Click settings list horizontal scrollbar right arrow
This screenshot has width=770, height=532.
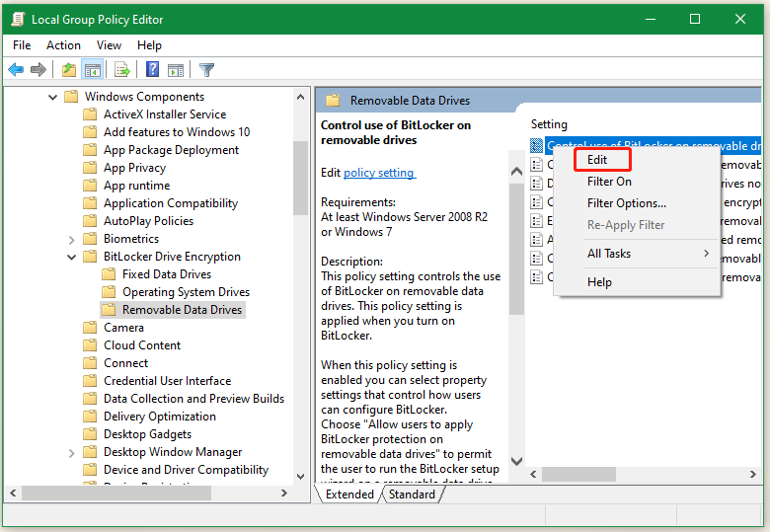tap(752, 474)
